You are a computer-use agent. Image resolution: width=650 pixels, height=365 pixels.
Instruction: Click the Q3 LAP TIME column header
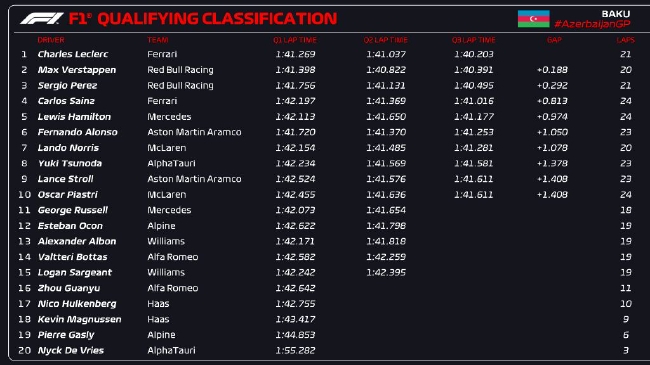pos(473,40)
